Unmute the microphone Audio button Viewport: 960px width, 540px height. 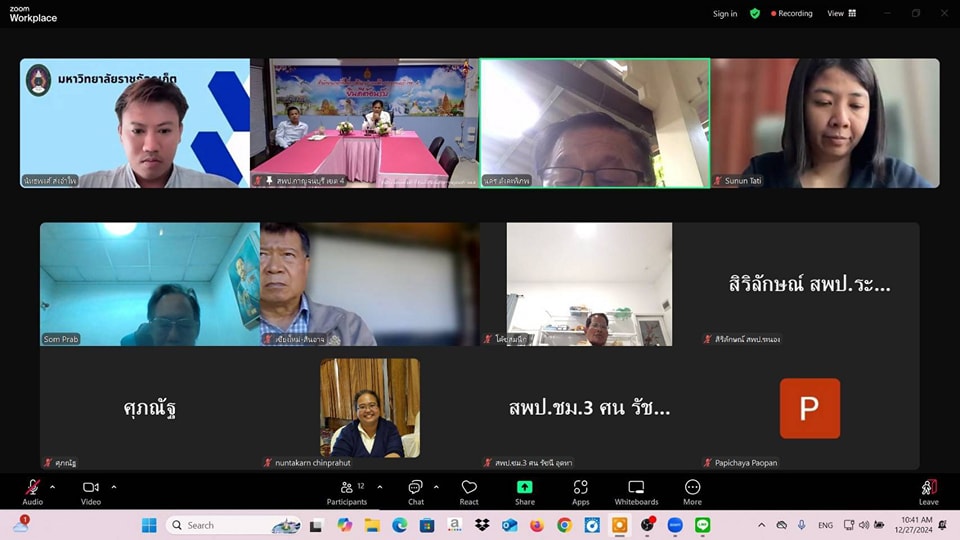[32, 492]
